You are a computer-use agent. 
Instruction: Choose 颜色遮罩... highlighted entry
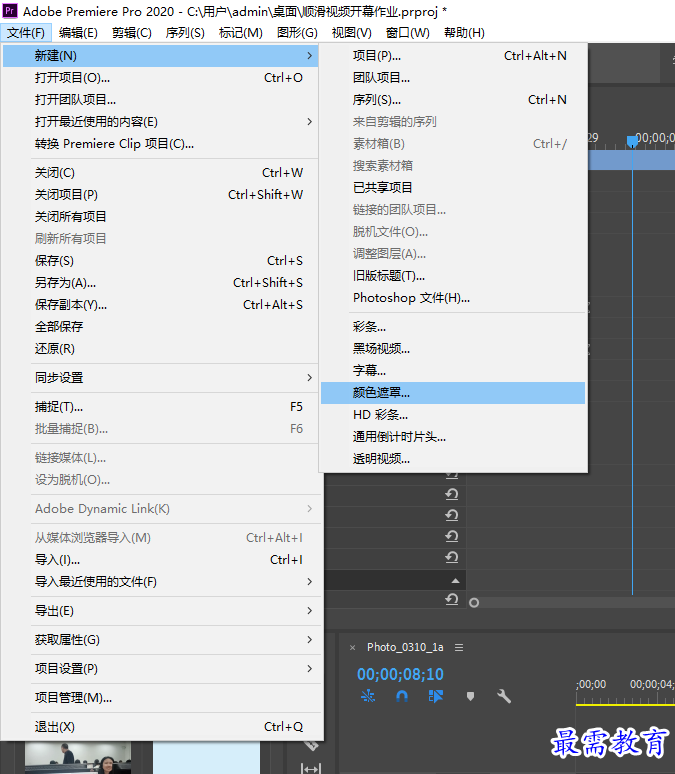pos(453,392)
